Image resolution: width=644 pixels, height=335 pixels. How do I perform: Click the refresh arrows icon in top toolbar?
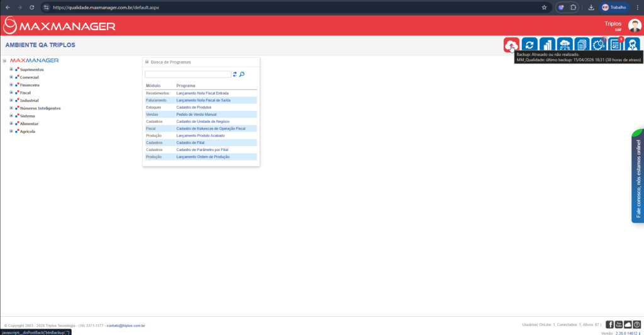[x=529, y=45]
